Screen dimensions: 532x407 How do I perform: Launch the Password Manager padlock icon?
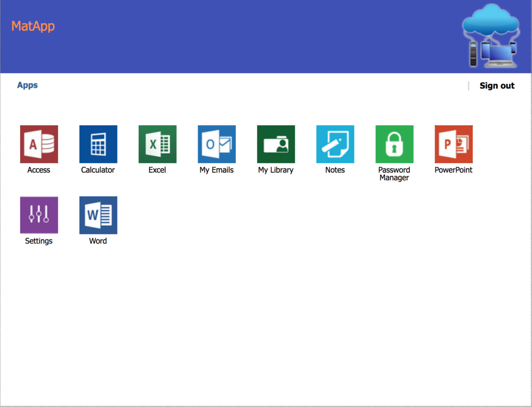click(394, 144)
